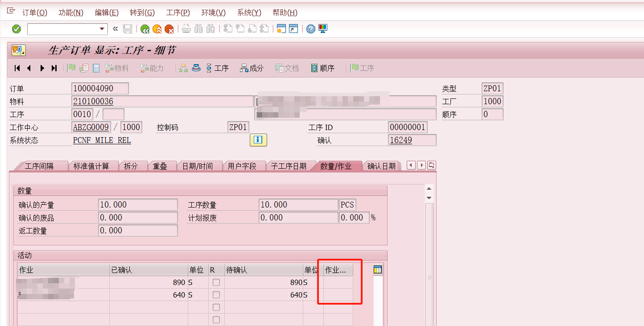Click the Create New Session icon
Screen dimensions: 644x326
click(281, 29)
